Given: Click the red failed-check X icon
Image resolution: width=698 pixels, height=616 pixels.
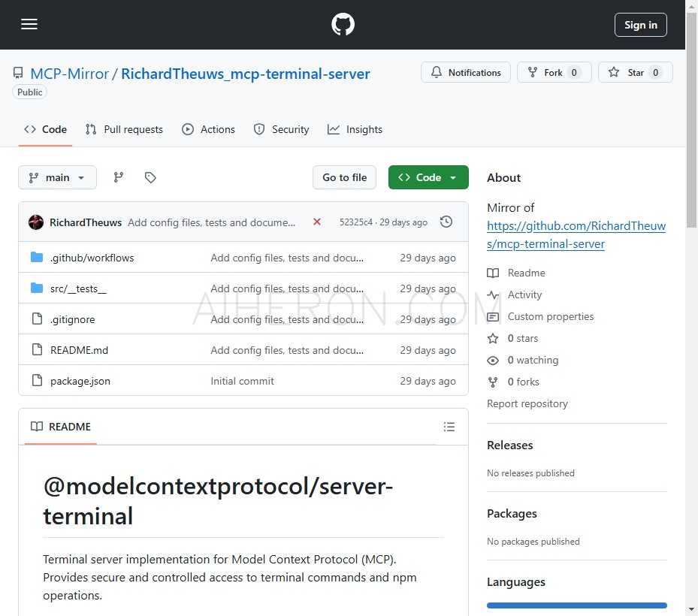Looking at the screenshot, I should pyautogui.click(x=316, y=222).
